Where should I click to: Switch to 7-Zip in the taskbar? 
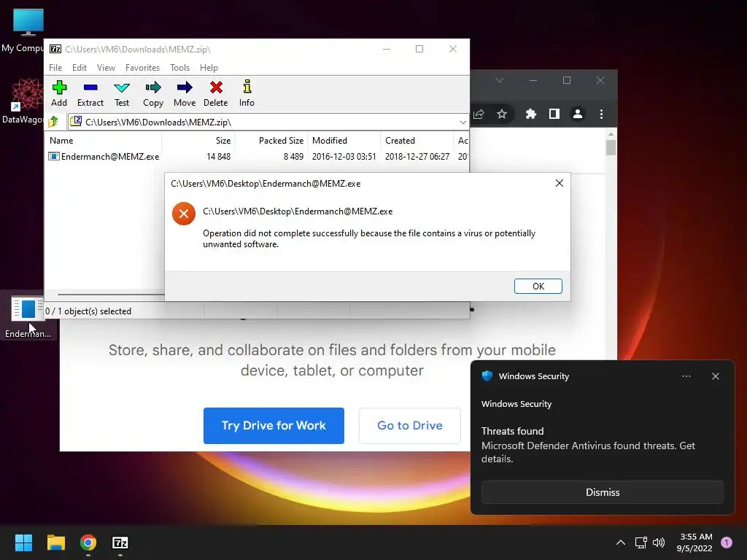pyautogui.click(x=120, y=542)
